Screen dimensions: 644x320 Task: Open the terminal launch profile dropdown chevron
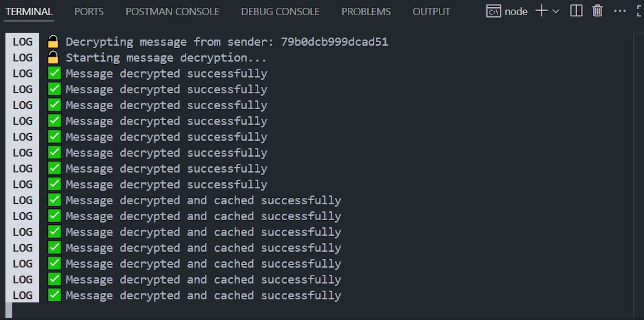pos(556,11)
